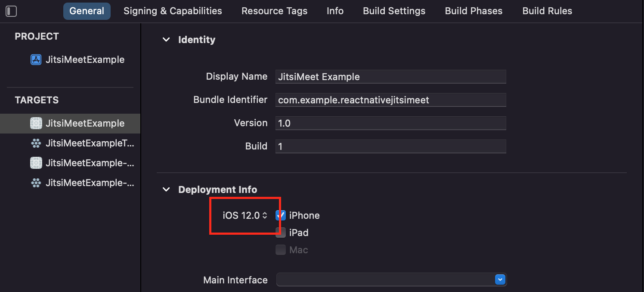Open the Build Rules tab
Image resolution: width=644 pixels, height=292 pixels.
tap(547, 11)
